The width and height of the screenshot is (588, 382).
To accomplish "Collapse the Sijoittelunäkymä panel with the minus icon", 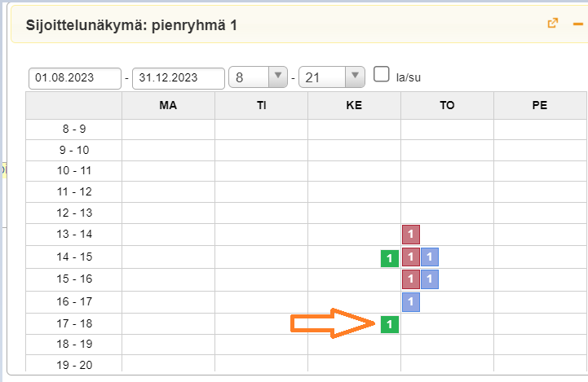I will click(x=578, y=24).
